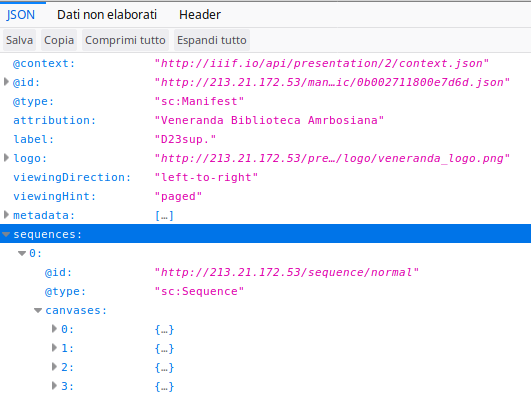This screenshot has height=394, width=531.
Task: Click the "left-to-right" value
Action: click(x=206, y=177)
